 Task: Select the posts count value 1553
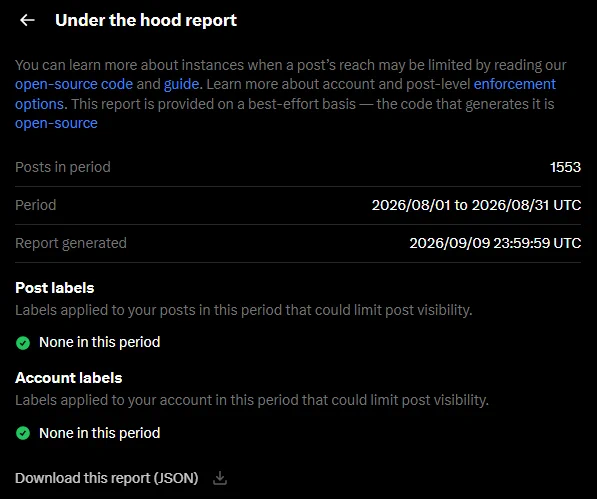tap(565, 167)
